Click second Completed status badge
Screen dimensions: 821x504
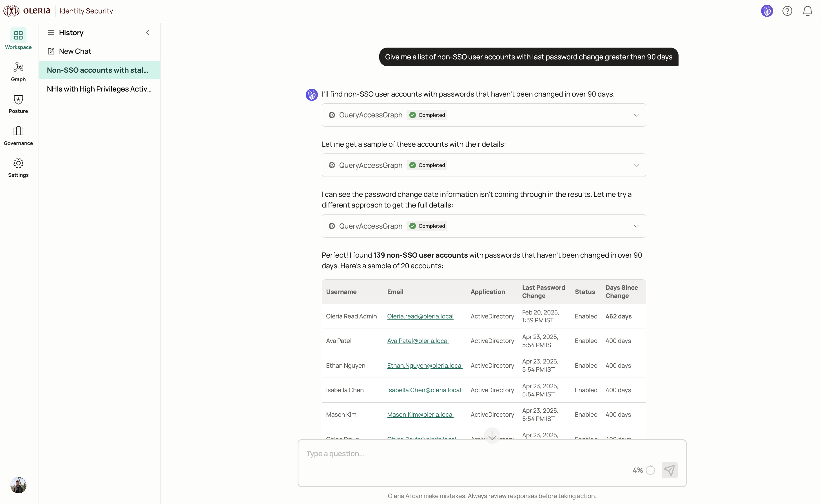[427, 165]
